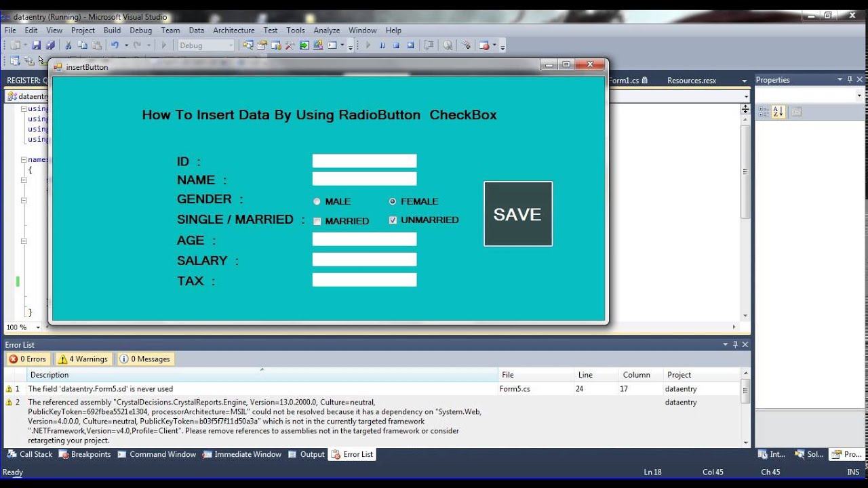This screenshot has height=488, width=868.
Task: Click Categorized view icon in Properties
Action: pos(764,112)
